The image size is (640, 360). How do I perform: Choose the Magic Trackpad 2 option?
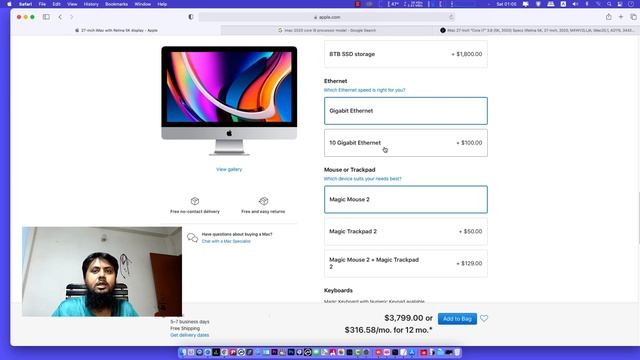[x=406, y=231]
